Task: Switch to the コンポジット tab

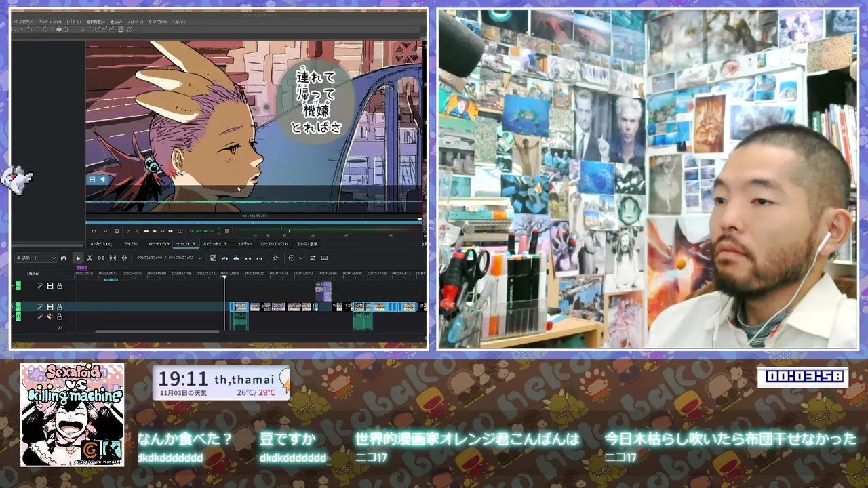Action: click(243, 244)
